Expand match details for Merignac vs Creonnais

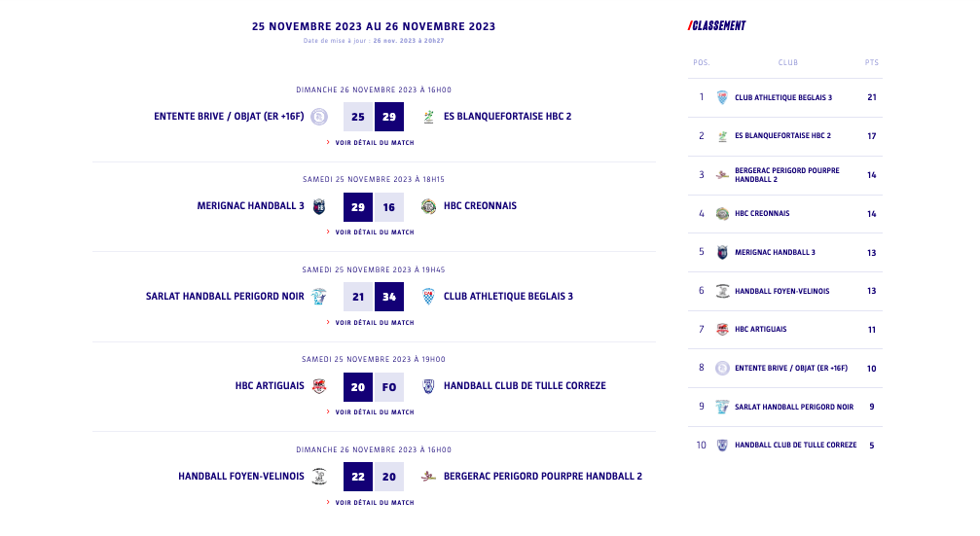pos(374,232)
